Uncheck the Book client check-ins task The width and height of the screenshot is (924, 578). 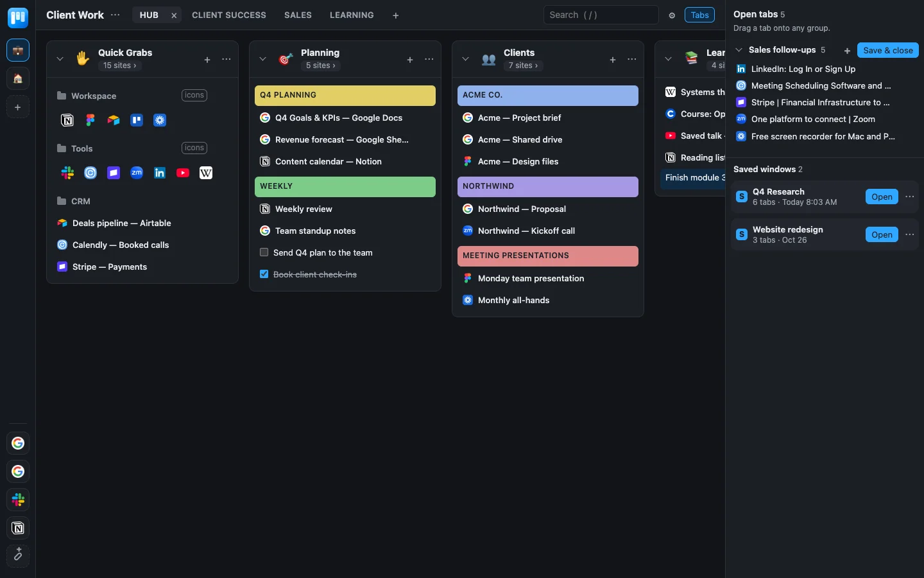[x=264, y=274]
